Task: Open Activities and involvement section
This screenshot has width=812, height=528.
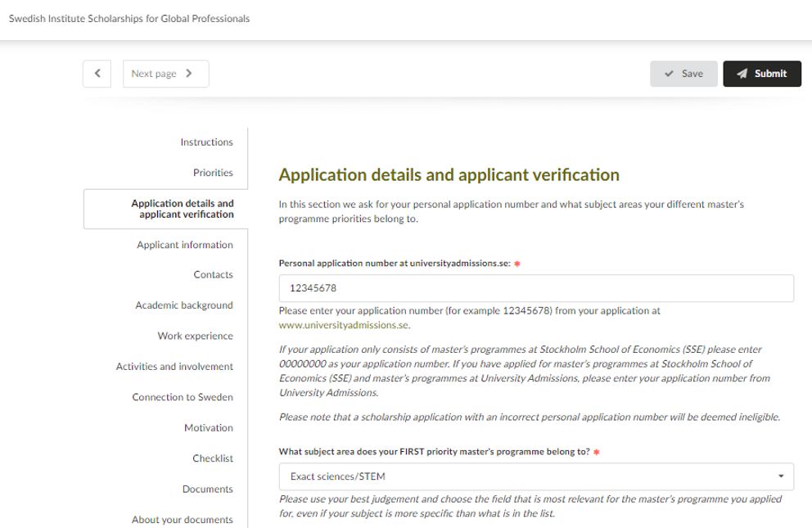Action: pyautogui.click(x=174, y=367)
